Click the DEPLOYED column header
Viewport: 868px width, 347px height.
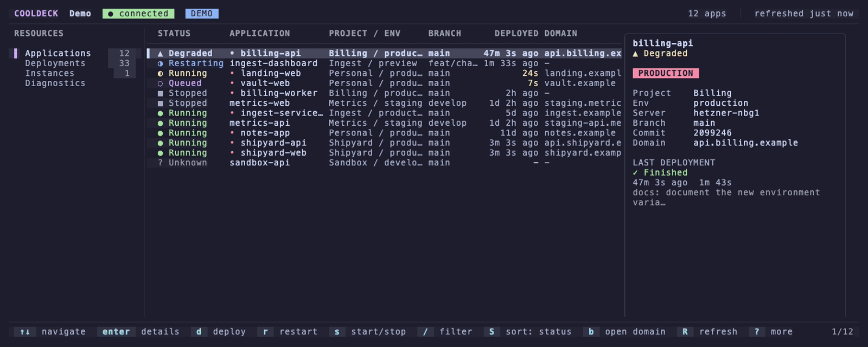[516, 34]
